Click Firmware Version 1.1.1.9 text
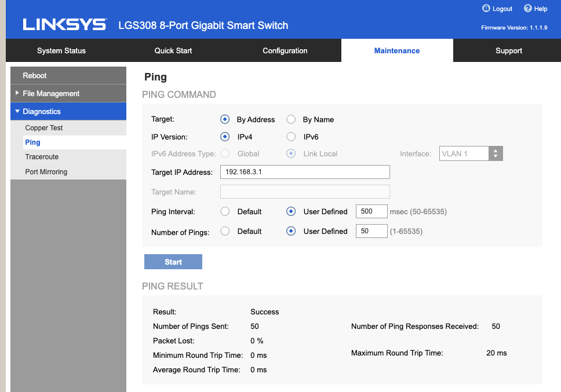Viewport: 561px width, 392px height. [514, 28]
